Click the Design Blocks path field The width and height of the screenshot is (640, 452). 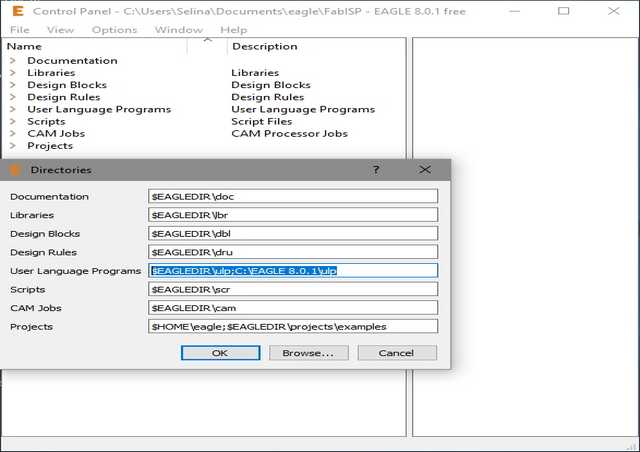(293, 233)
